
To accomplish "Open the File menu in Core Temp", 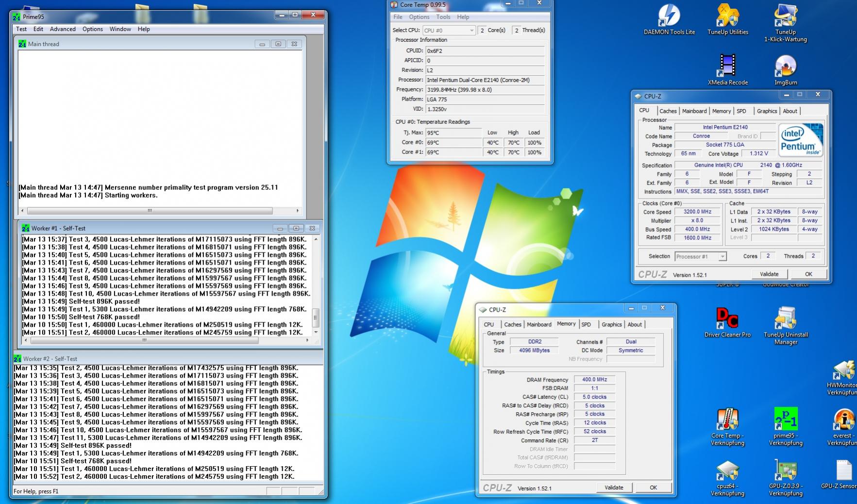I will coord(398,17).
